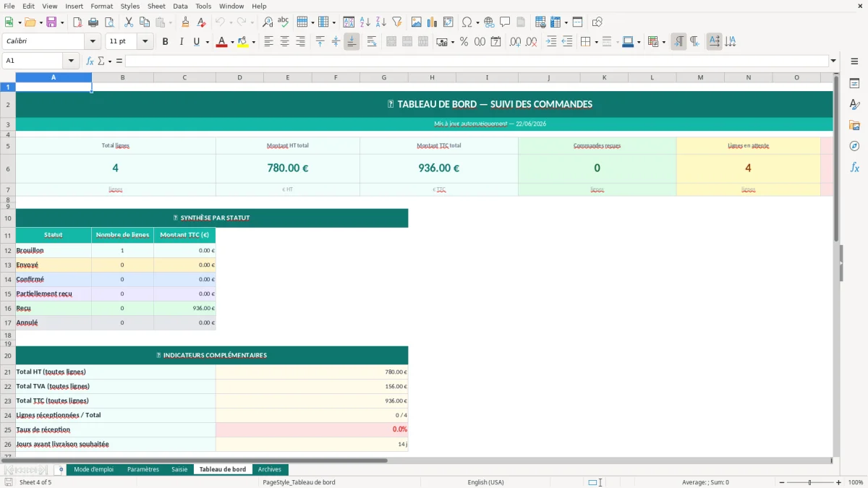This screenshot has width=868, height=488.
Task: Click the zoom slider handle
Action: tap(809, 482)
